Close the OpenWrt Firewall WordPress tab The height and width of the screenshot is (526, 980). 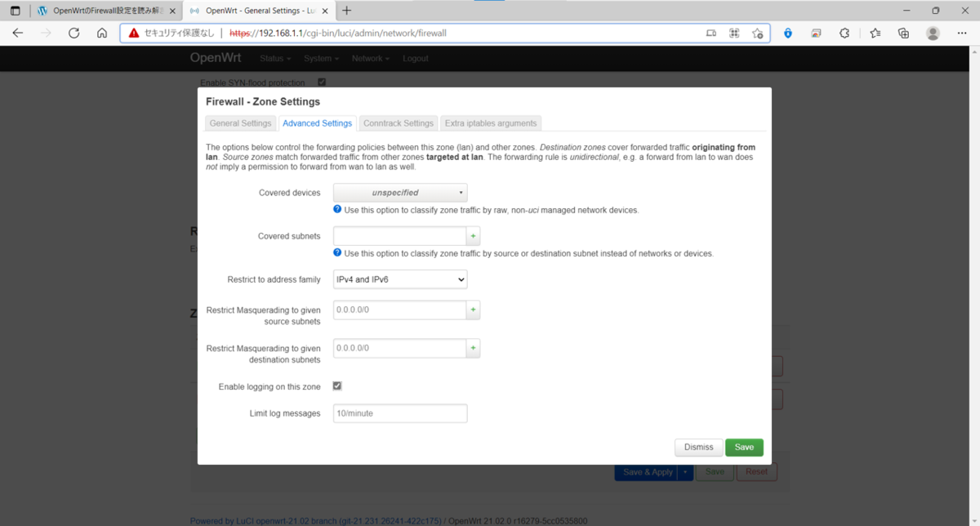[x=172, y=11]
